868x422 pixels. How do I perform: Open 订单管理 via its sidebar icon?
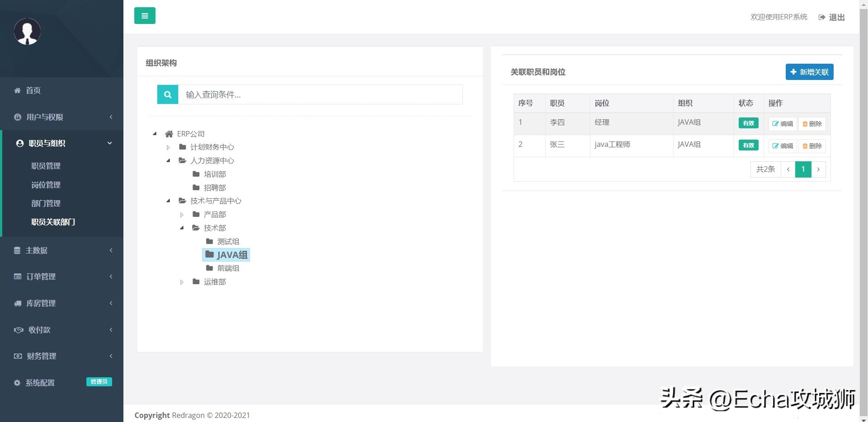(17, 277)
